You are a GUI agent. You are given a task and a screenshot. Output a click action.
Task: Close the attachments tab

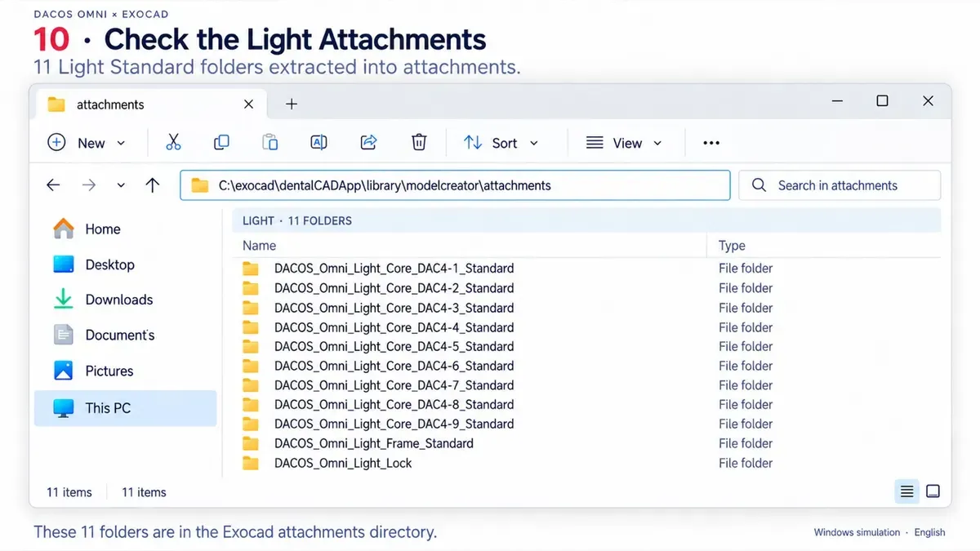tap(249, 104)
